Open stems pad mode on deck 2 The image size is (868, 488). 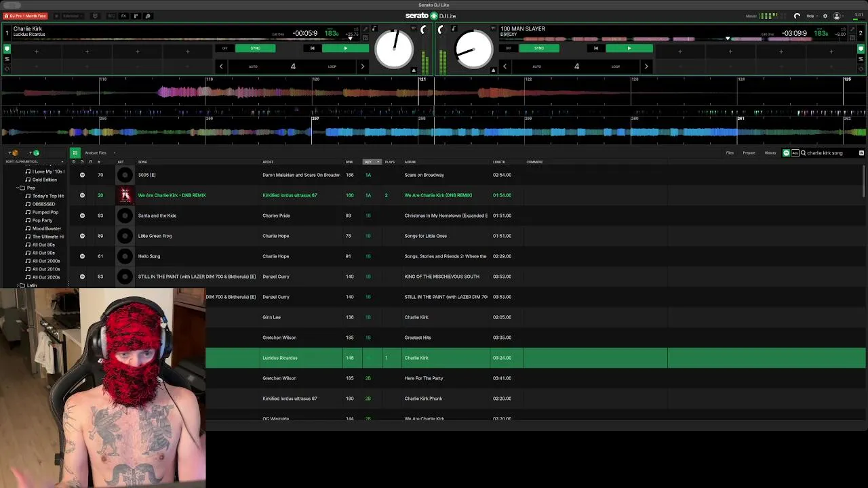[x=861, y=59]
